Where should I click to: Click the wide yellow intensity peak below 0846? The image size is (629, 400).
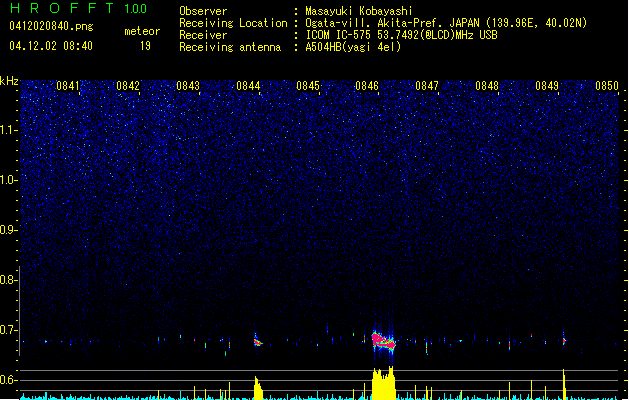click(x=383, y=383)
